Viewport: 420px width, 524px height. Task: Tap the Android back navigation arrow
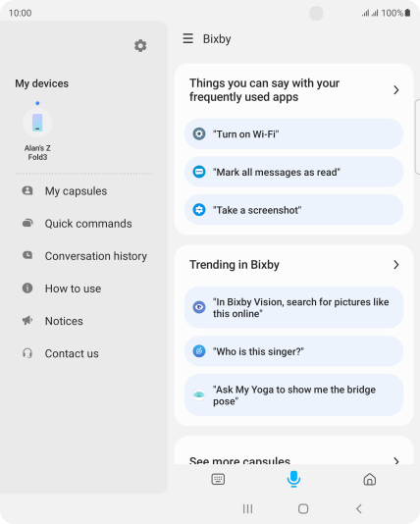pyautogui.click(x=359, y=508)
